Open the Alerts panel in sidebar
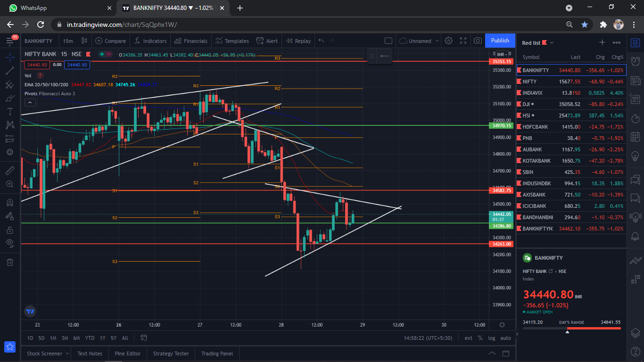The height and width of the screenshot is (362, 644). 635,61
